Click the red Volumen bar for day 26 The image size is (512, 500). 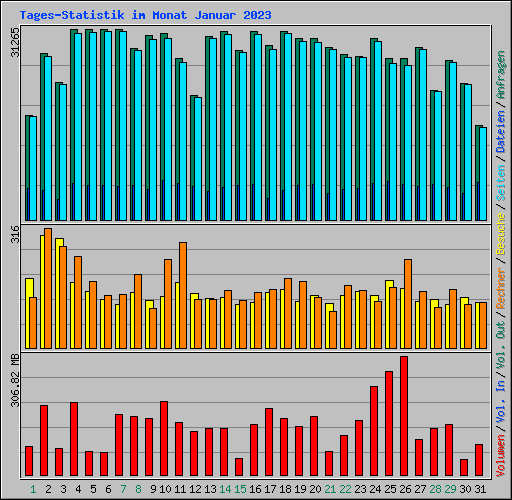[x=404, y=416]
